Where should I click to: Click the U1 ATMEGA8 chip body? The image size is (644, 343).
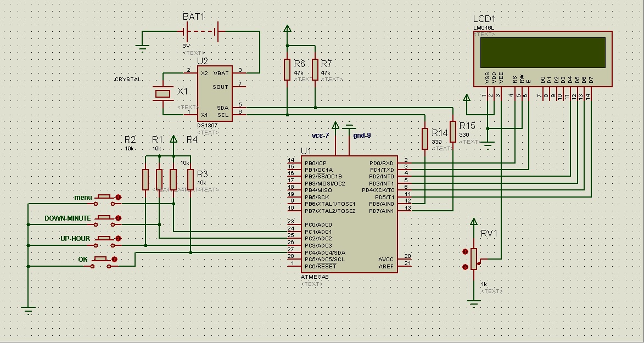click(349, 214)
